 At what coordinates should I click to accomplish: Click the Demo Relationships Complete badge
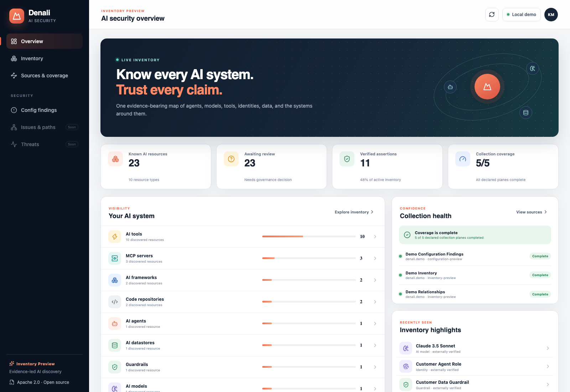(540, 294)
